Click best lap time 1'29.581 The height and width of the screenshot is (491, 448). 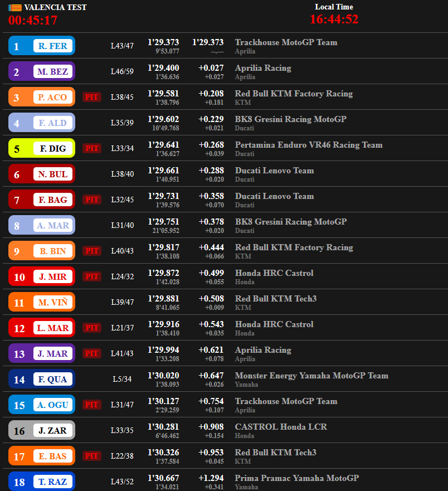click(163, 94)
